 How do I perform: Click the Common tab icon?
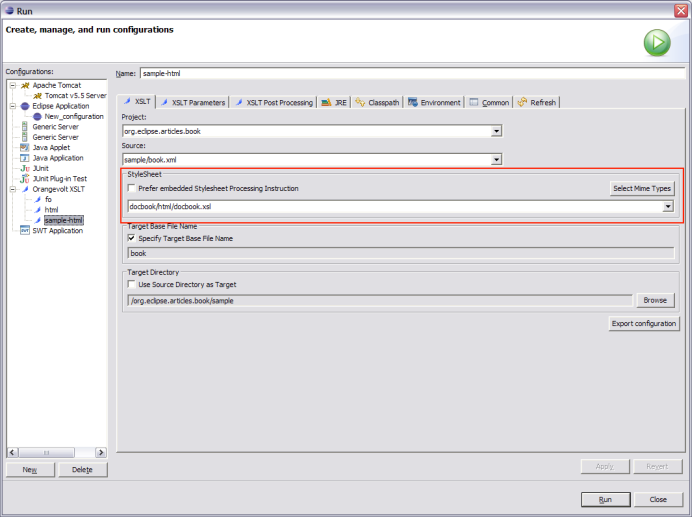474,102
